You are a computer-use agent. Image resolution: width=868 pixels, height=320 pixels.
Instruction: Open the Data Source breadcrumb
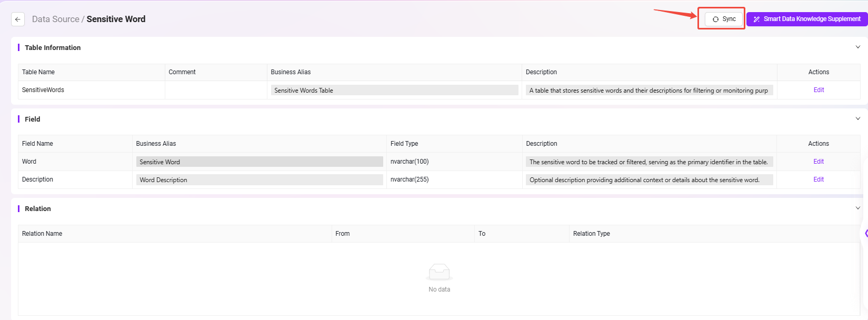[55, 19]
